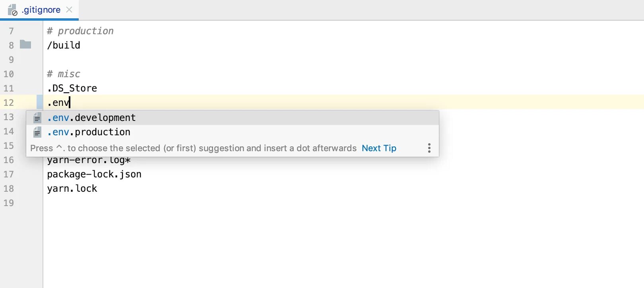Click the yarn-error.log* line
This screenshot has width=644, height=288.
click(x=89, y=160)
